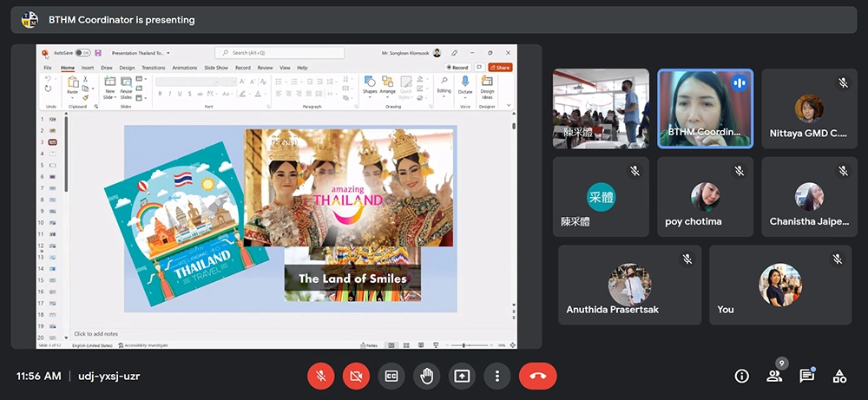Image resolution: width=868 pixels, height=400 pixels.
Task: Collapse the ribbon with the chevron
Action: tap(509, 105)
